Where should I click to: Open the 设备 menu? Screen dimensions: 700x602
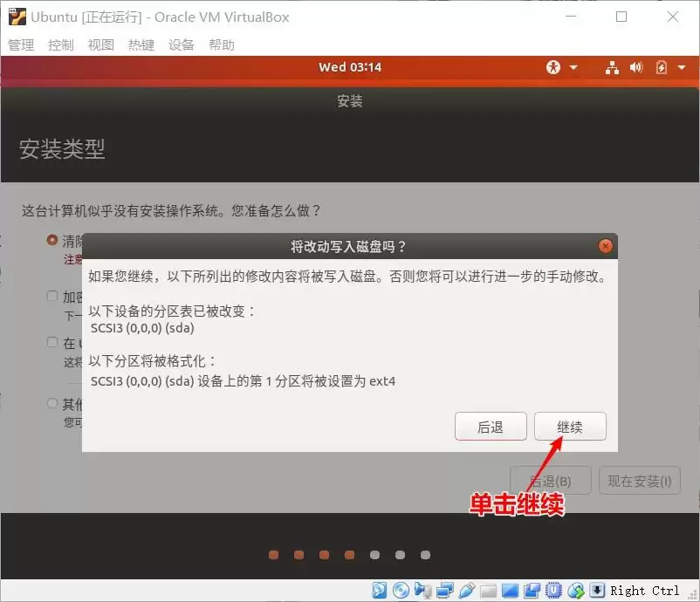pos(181,44)
